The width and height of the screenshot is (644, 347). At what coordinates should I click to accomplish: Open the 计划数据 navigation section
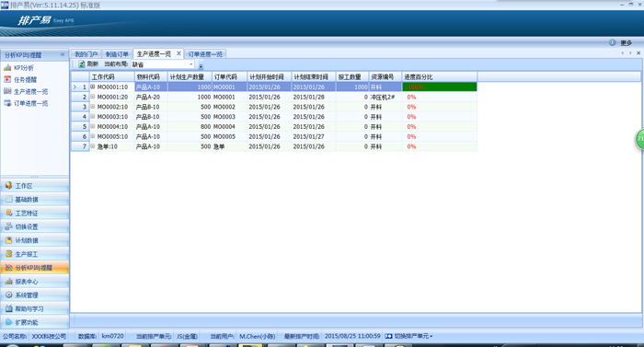pyautogui.click(x=35, y=240)
